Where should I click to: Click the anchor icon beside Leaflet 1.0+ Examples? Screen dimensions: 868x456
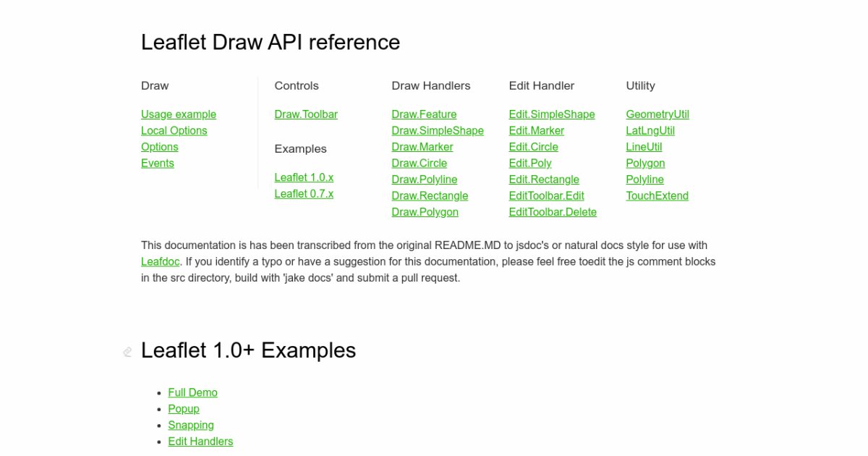pyautogui.click(x=127, y=352)
